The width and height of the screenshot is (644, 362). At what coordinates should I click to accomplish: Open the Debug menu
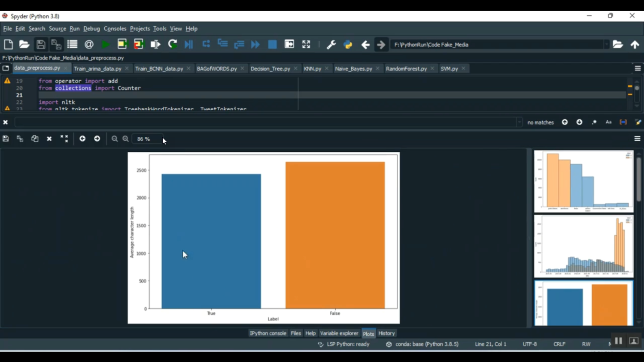91,29
